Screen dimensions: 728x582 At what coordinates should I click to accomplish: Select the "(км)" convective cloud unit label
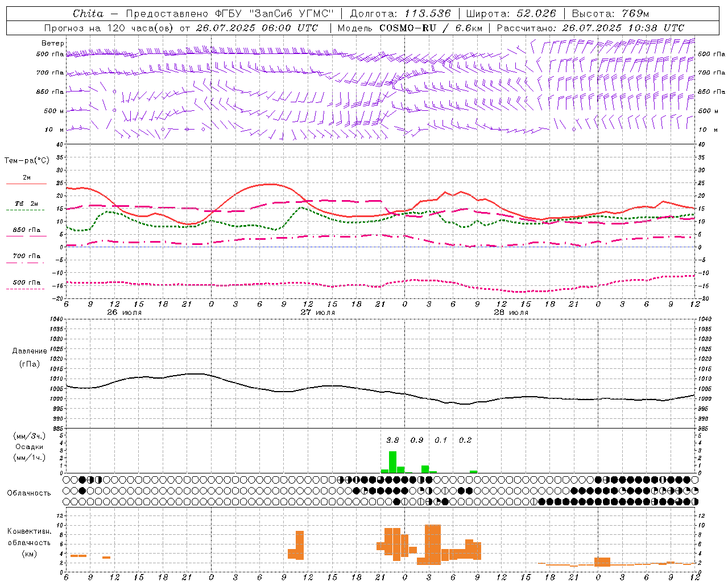[30, 554]
